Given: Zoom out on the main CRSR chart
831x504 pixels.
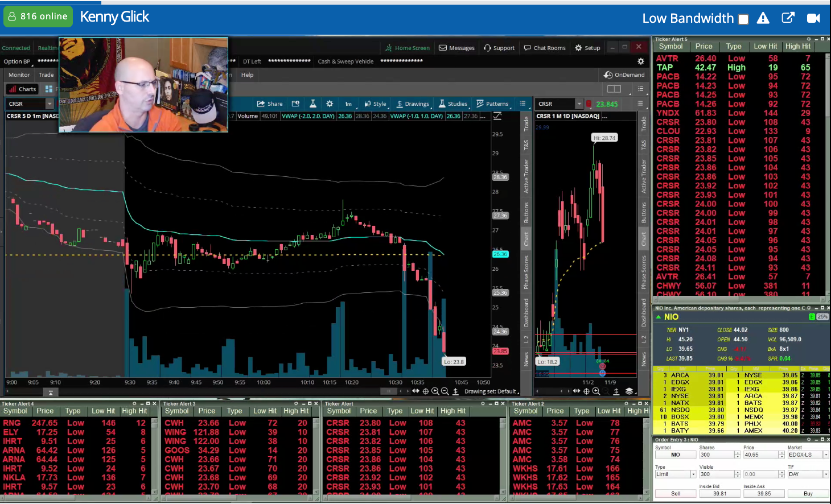Looking at the screenshot, I should coord(445,391).
